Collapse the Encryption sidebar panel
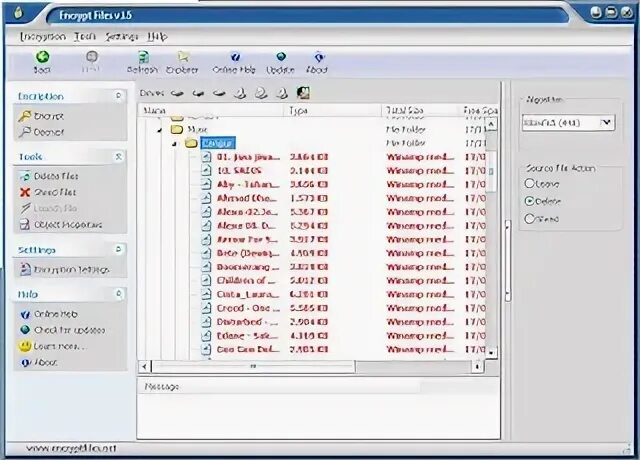Image resolution: width=640 pixels, height=460 pixels. click(x=118, y=96)
